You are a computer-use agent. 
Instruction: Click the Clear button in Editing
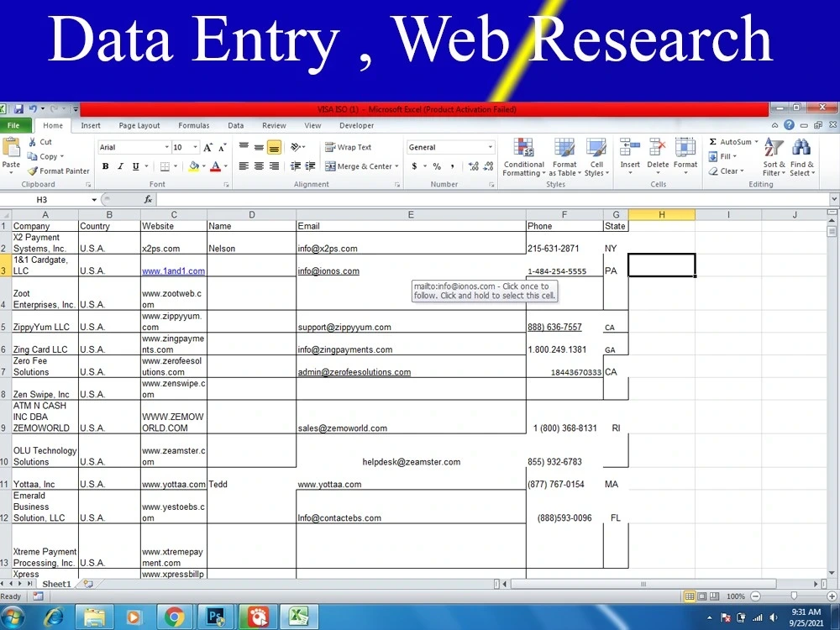click(x=727, y=171)
